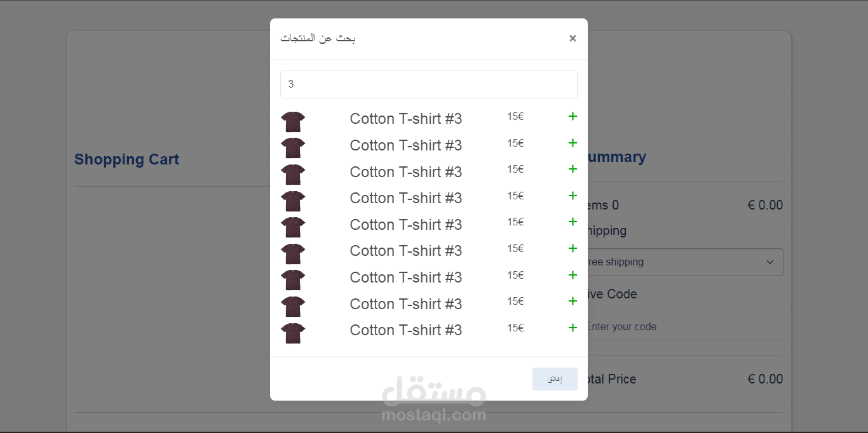
Task: Close the product search dialog with the X
Action: 573,38
